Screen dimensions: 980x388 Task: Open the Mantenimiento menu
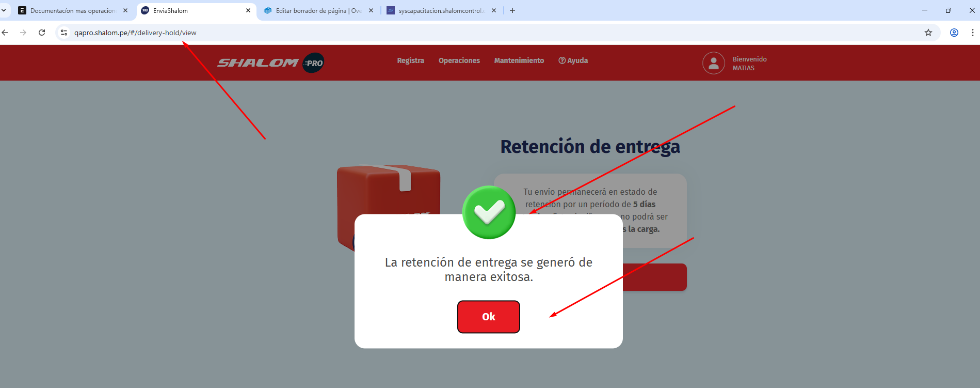[x=519, y=60]
